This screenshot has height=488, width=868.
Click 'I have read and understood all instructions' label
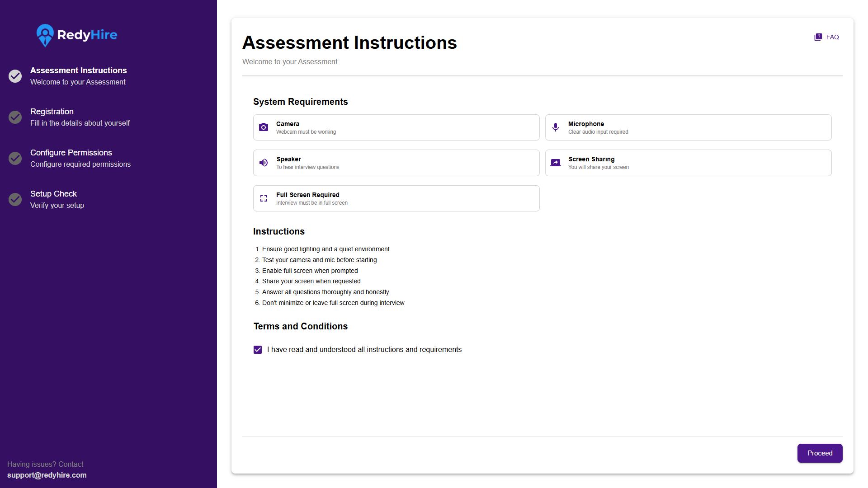[364, 350]
